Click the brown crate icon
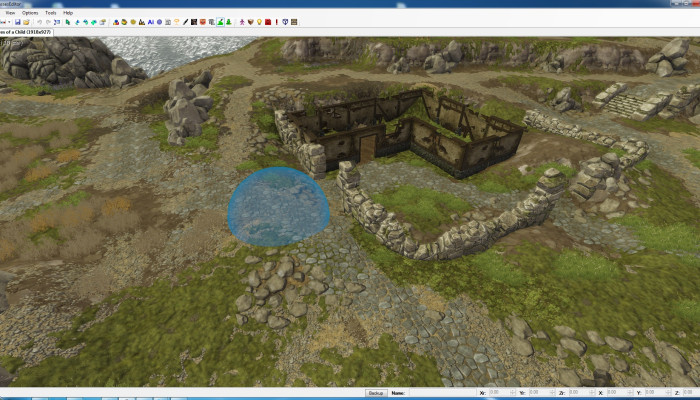 click(x=250, y=22)
